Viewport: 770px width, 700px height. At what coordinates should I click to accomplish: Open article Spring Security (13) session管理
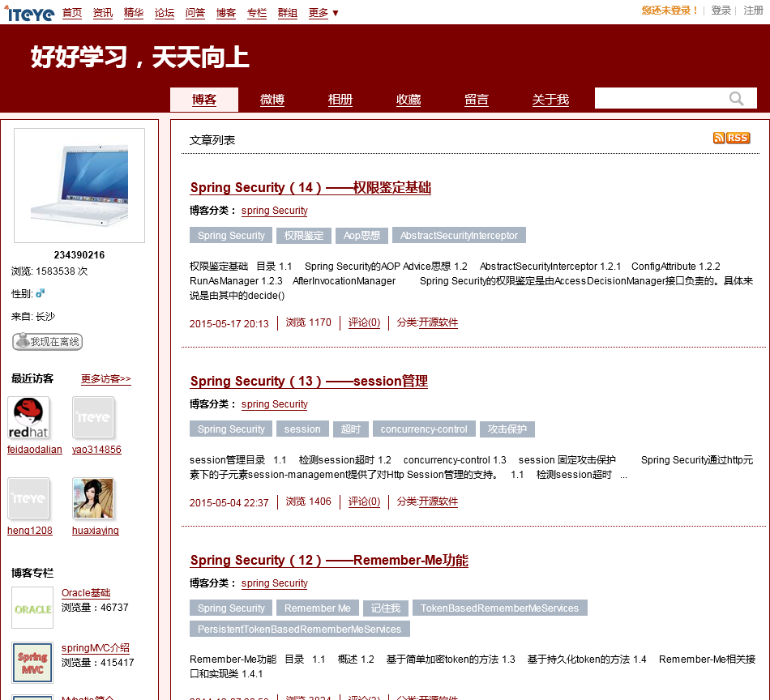click(309, 381)
